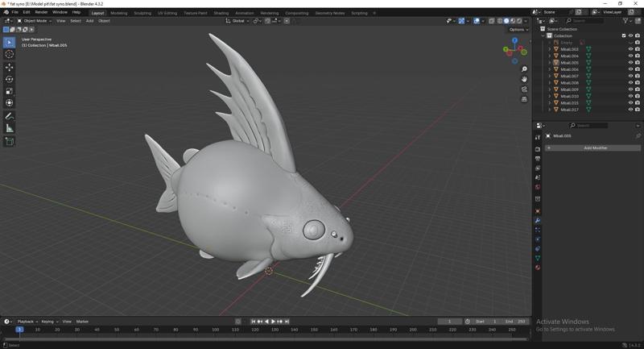Switch to the Sculpting workspace tab
Image resolution: width=644 pixels, height=349 pixels.
tap(142, 13)
